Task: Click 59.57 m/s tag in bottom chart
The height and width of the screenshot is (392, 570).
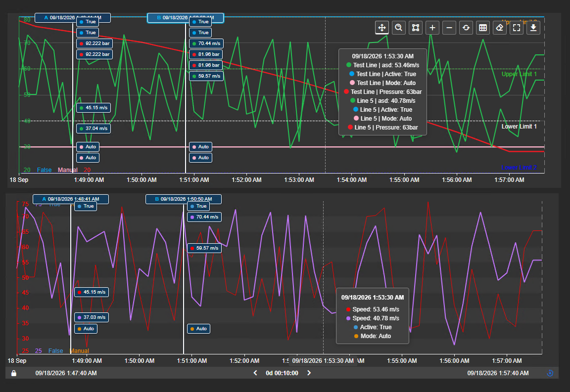Action: tap(204, 248)
